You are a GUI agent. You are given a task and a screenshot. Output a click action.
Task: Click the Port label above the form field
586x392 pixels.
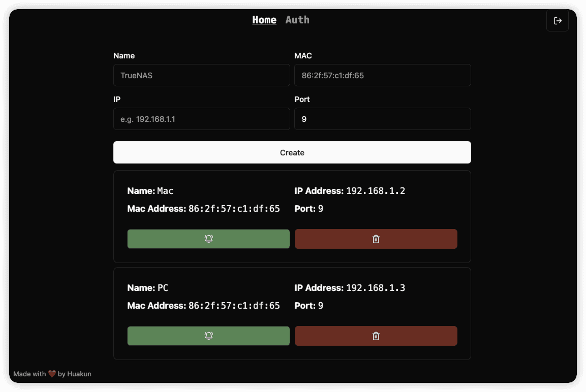click(x=302, y=100)
